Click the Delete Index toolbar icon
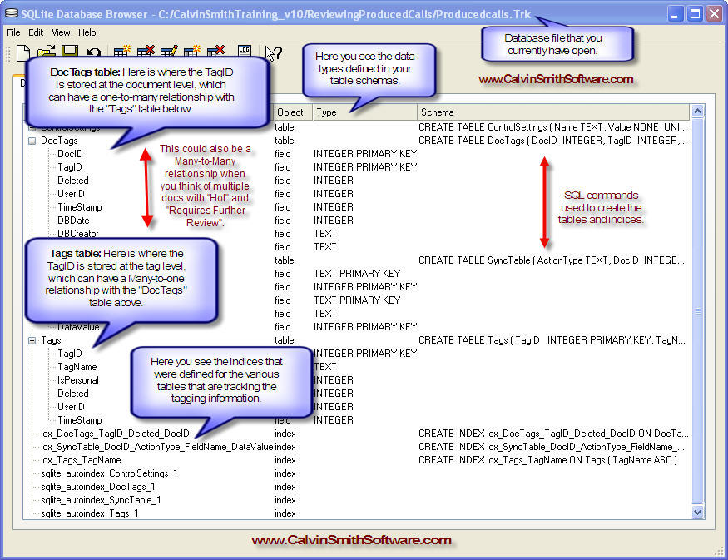 (216, 53)
